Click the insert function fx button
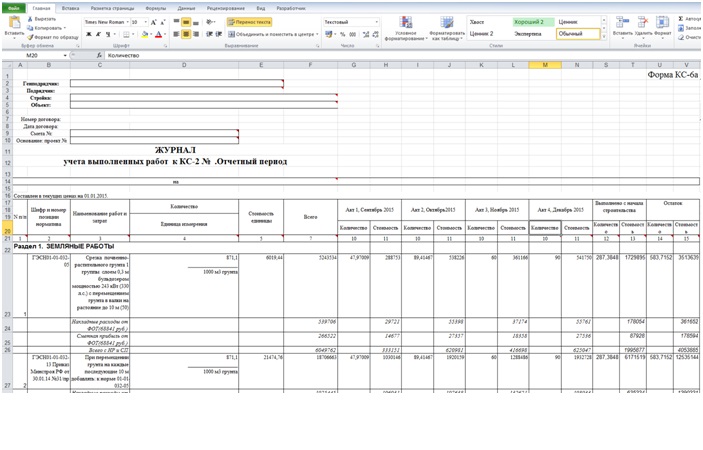 pos(99,56)
